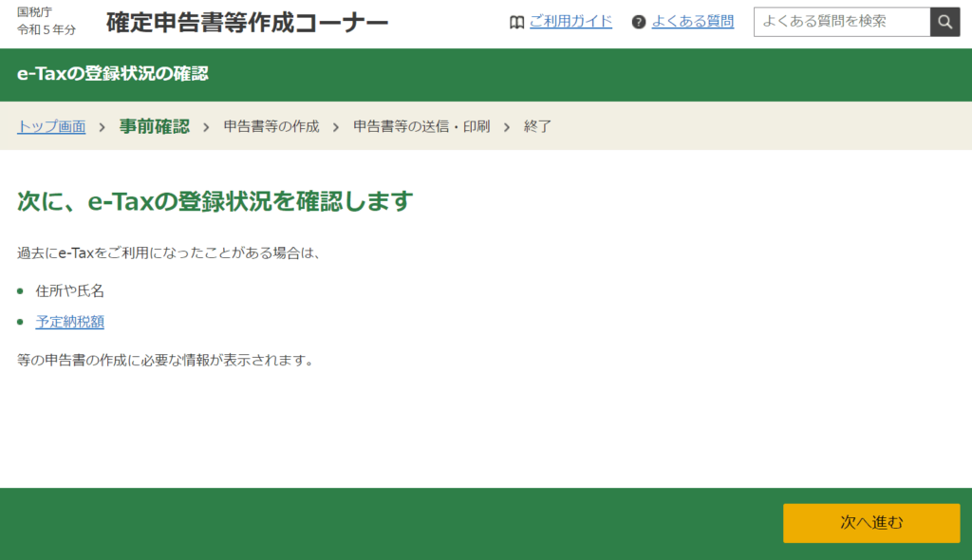
Task: Click the chevron after 事前確認 breadcrumb
Action: (x=206, y=126)
